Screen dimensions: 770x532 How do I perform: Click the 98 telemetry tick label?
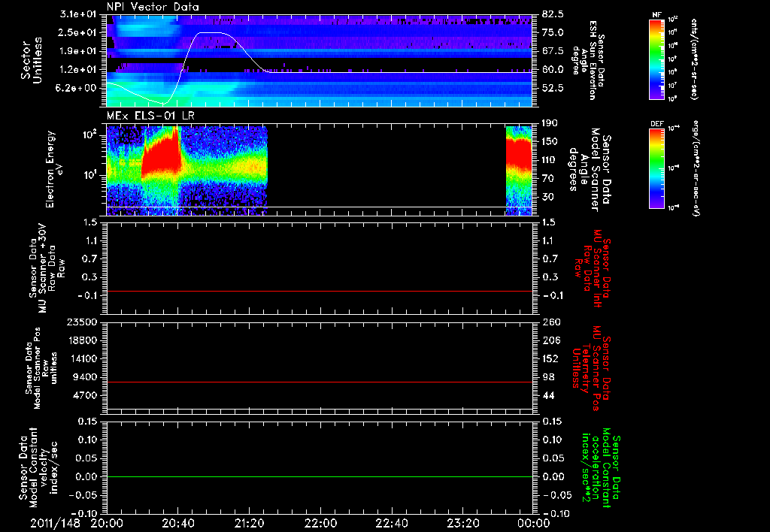tap(547, 377)
